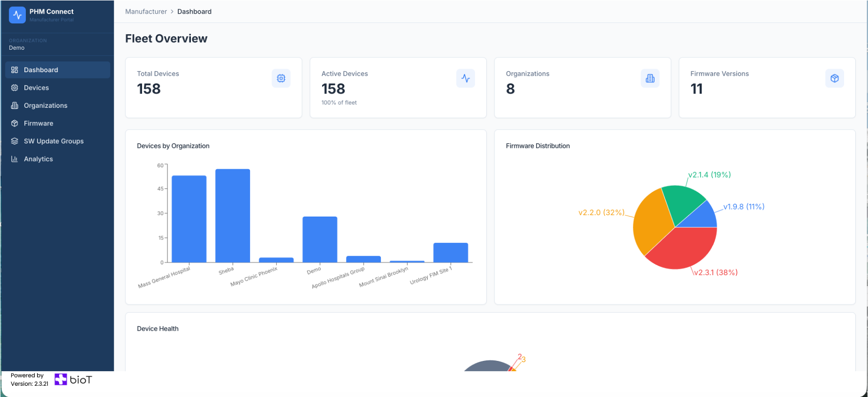Click the Fleet Overview heading
This screenshot has width=868, height=397.
coord(166,39)
